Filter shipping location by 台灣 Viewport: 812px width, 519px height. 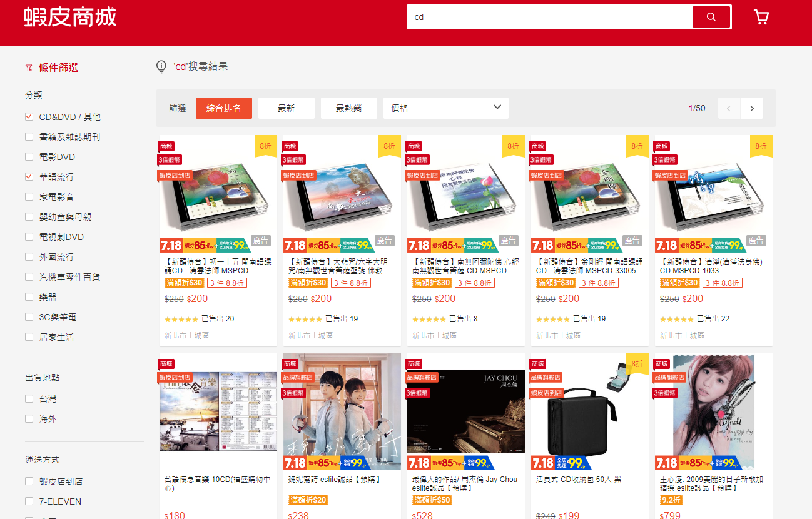(x=29, y=399)
